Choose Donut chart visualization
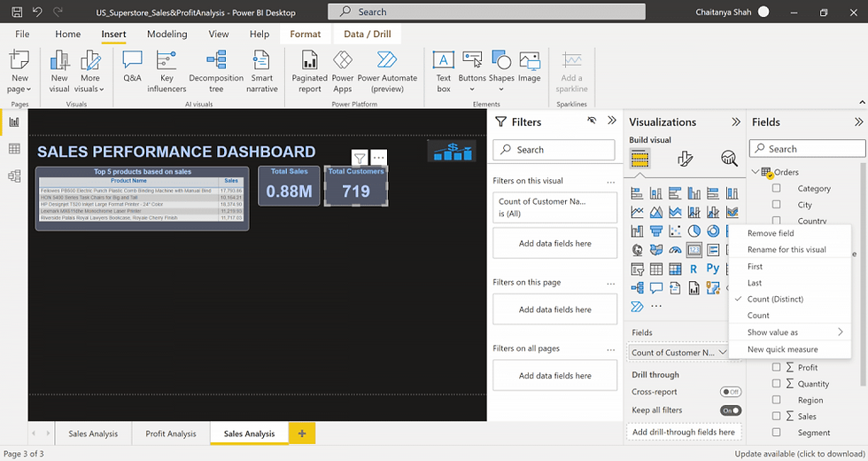The height and width of the screenshot is (461, 868). point(713,230)
